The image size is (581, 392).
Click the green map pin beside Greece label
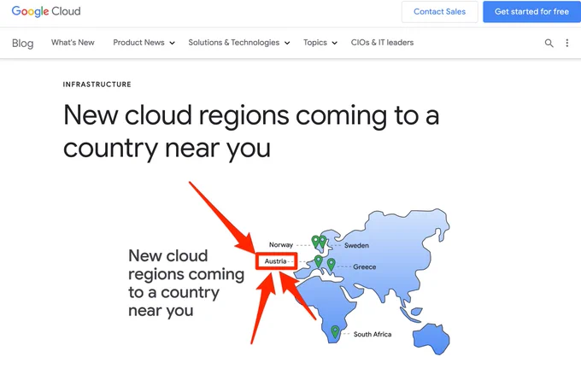click(332, 264)
